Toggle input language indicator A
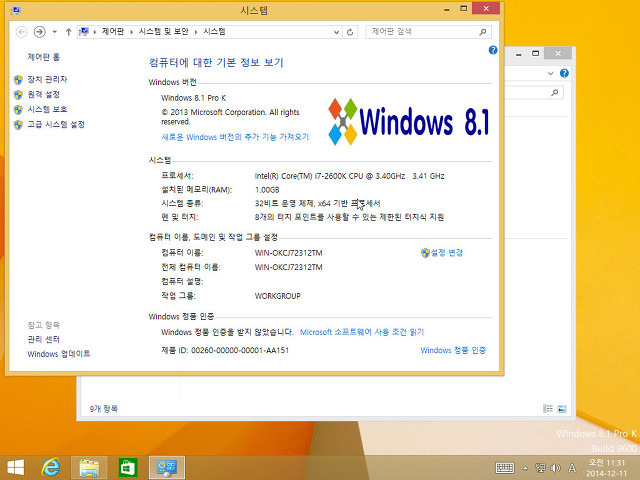 (572, 468)
